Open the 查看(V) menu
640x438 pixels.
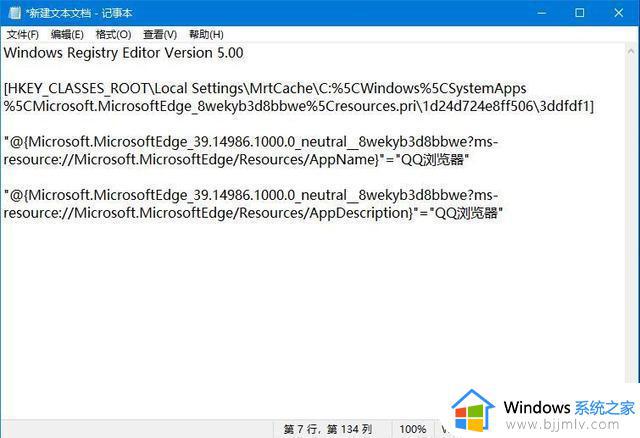coord(160,34)
